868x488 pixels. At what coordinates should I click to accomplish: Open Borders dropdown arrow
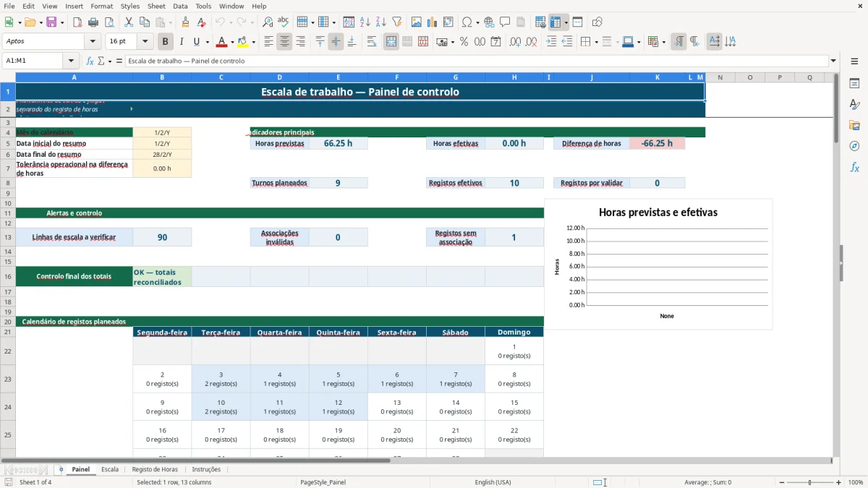595,42
